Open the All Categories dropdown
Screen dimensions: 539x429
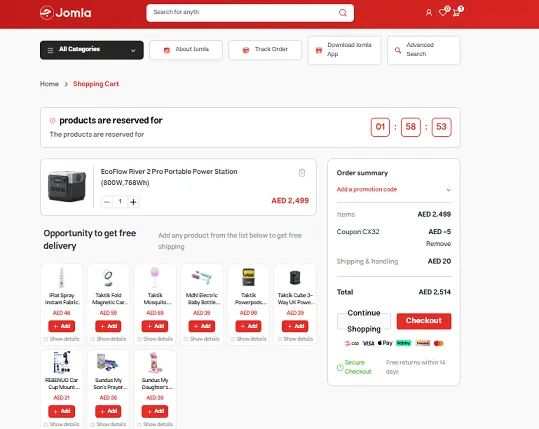click(92, 50)
